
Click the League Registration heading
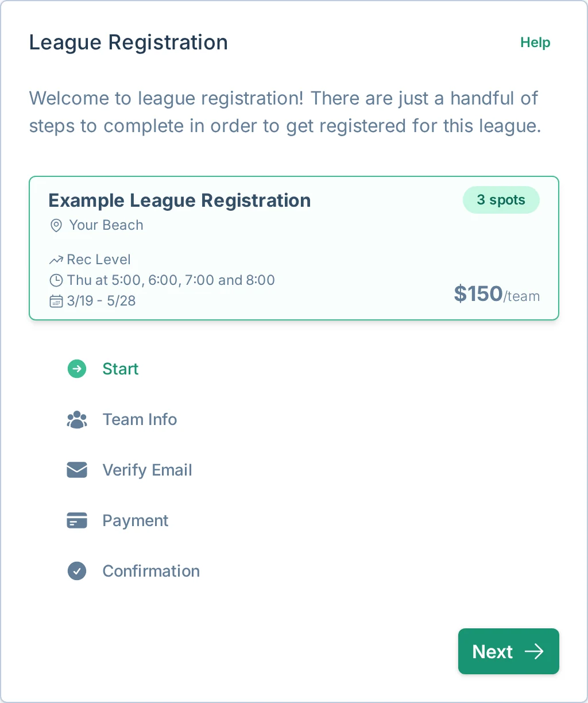click(128, 42)
